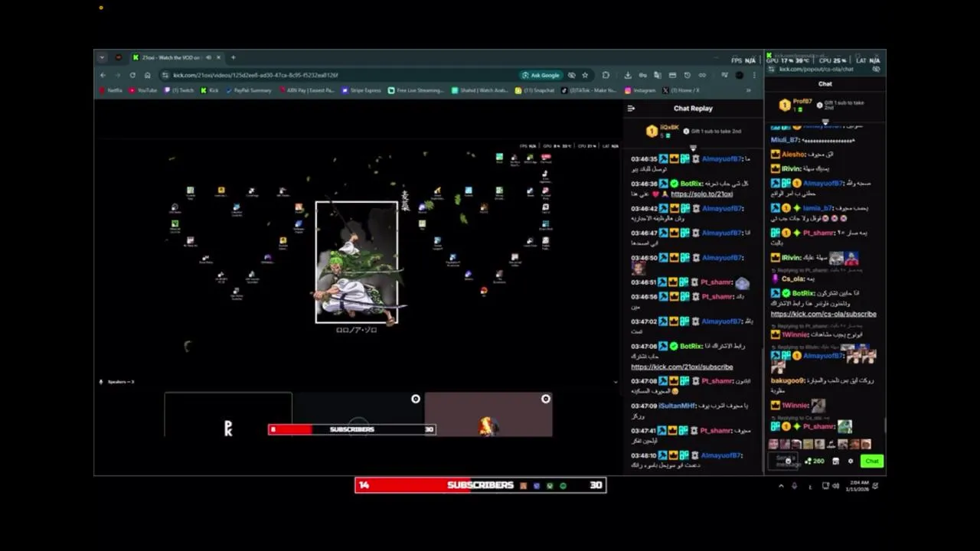This screenshot has width=980, height=551.
Task: Collapse the Chat Replay panel
Action: point(631,109)
